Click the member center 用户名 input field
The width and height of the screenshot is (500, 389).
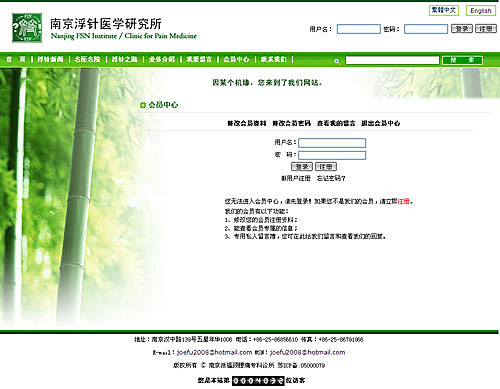pos(332,143)
